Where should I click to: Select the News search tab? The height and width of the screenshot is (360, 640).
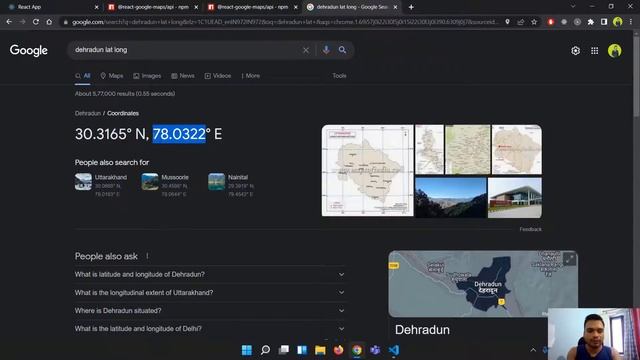coord(183,76)
